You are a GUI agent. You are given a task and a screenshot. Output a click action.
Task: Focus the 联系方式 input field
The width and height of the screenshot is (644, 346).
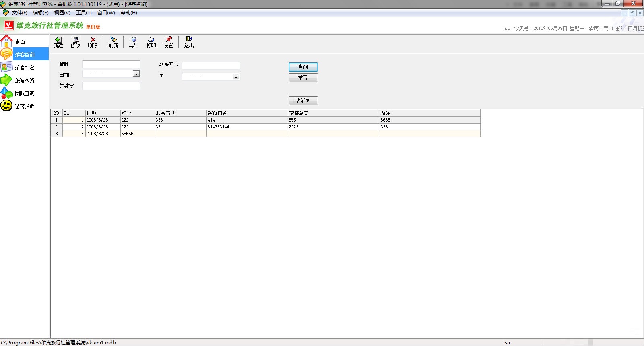(211, 65)
